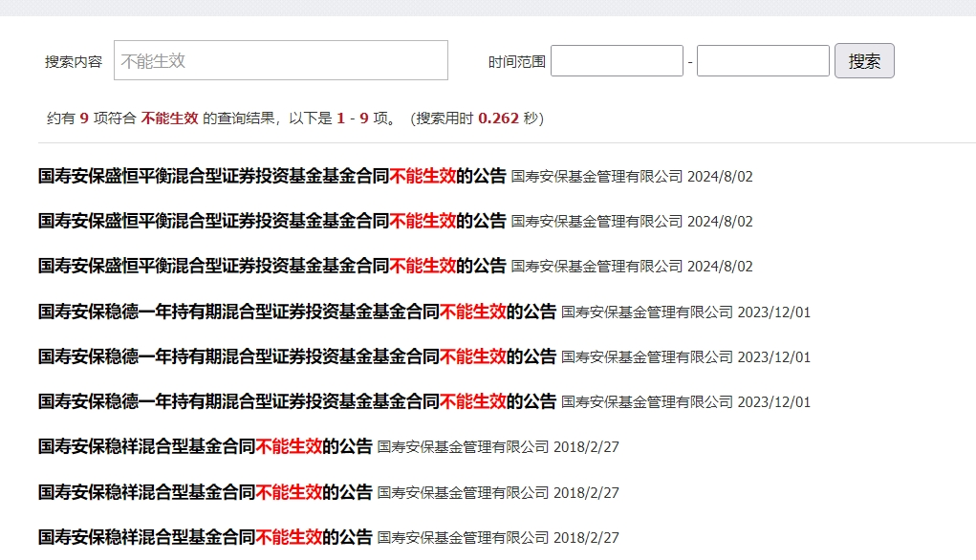Viewport: 976px width, 560px height.
Task: Open the last 国寿安保稳祥混合型基金 announcement link
Action: point(205,537)
